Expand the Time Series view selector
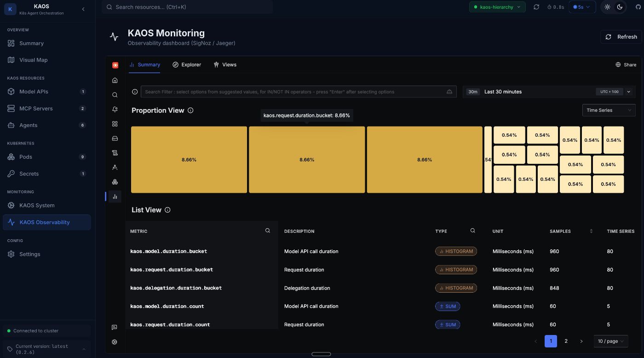 tap(608, 110)
